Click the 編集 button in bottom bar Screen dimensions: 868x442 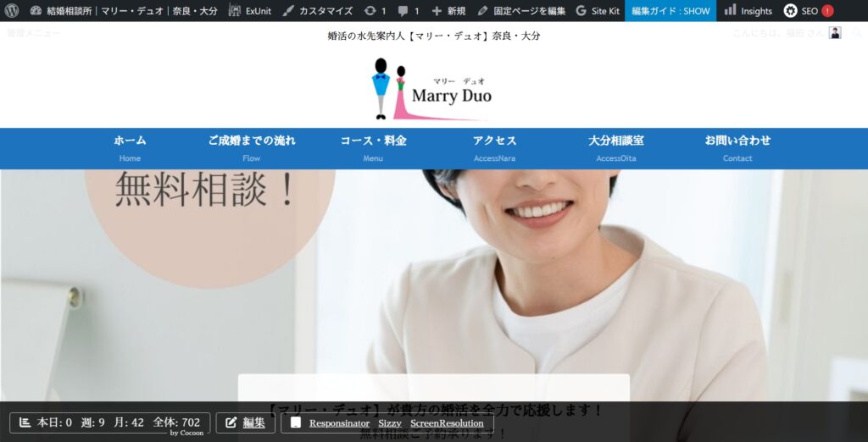[245, 423]
